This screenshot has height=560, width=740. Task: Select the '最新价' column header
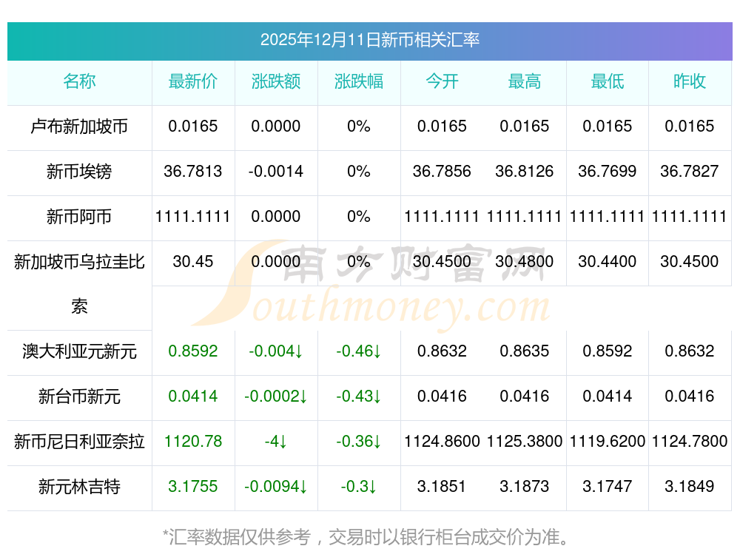(x=193, y=81)
